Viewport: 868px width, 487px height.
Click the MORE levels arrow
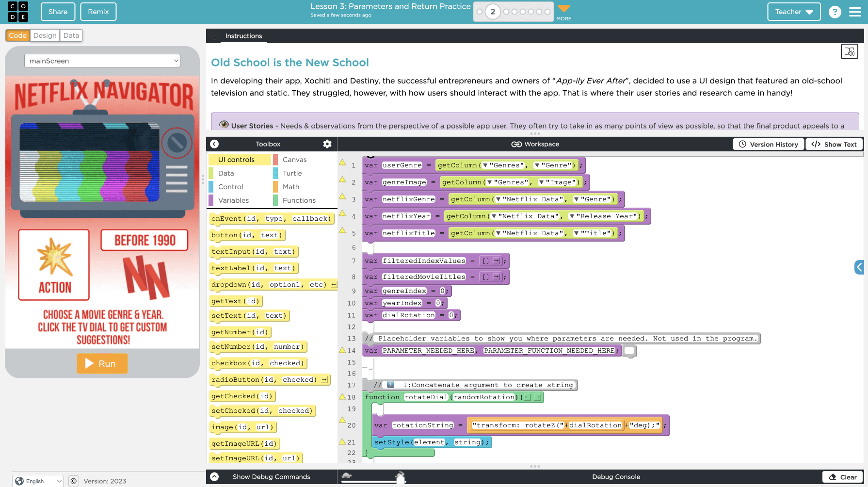click(563, 11)
